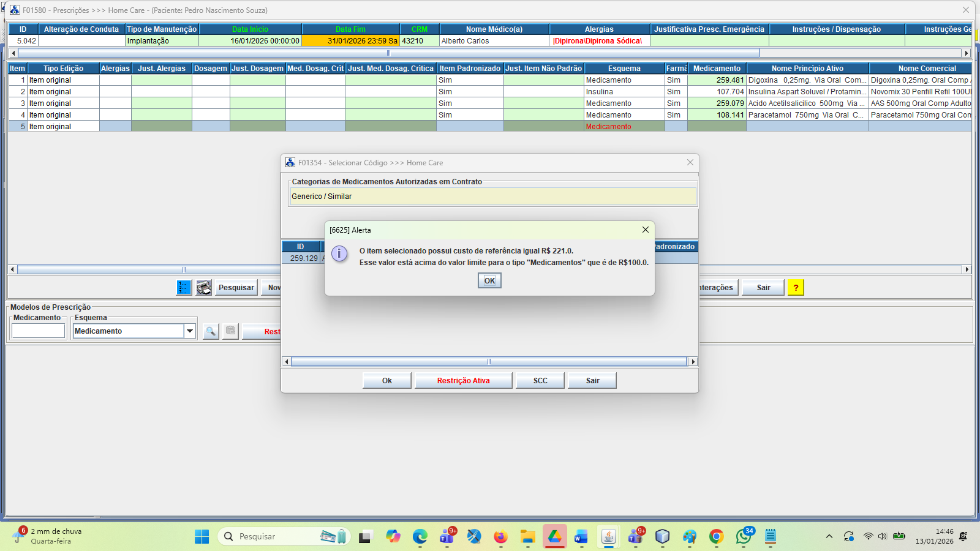
Task: Click the numbered list icon button
Action: click(x=184, y=288)
